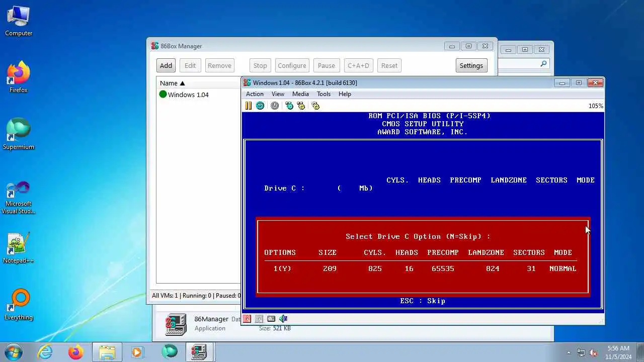Click the gray ACPI power-off toolbar icon
This screenshot has width=644, height=362.
[275, 106]
